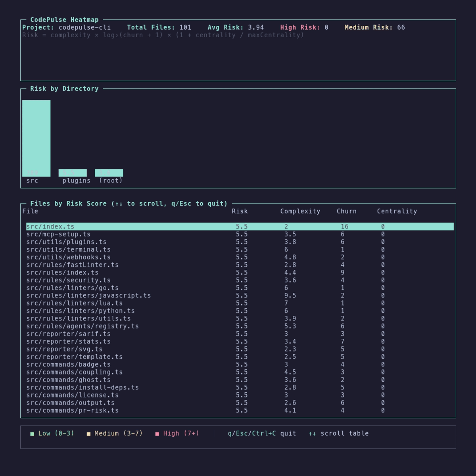Select the src/mcp-setup.ts file row
This screenshot has width=476, height=476.
(240, 234)
